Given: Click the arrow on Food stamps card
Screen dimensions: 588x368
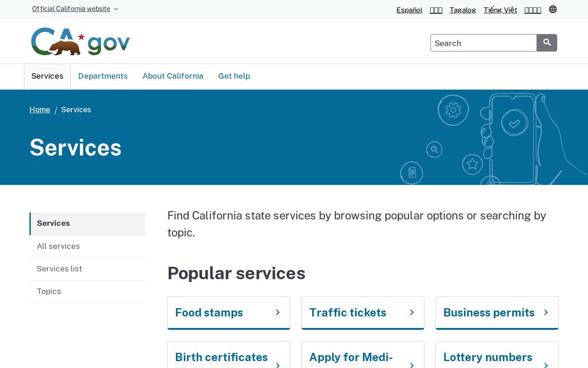Looking at the screenshot, I should pos(277,312).
